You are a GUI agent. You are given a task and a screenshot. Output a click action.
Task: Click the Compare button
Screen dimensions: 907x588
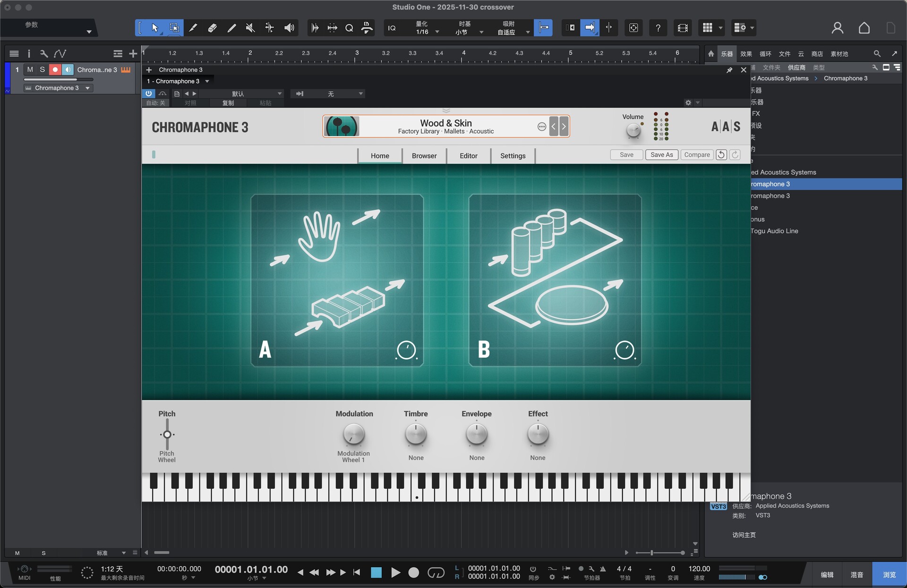point(697,155)
